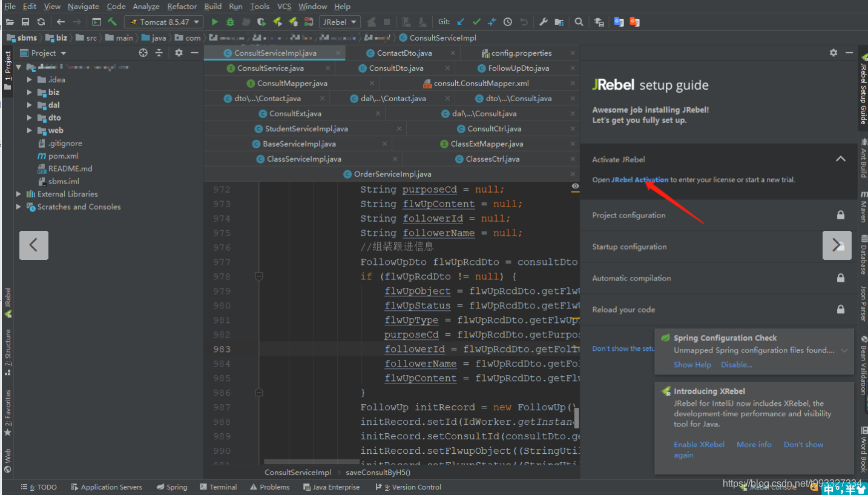
Task: Toggle the Z: Structure tool window
Action: [8, 351]
